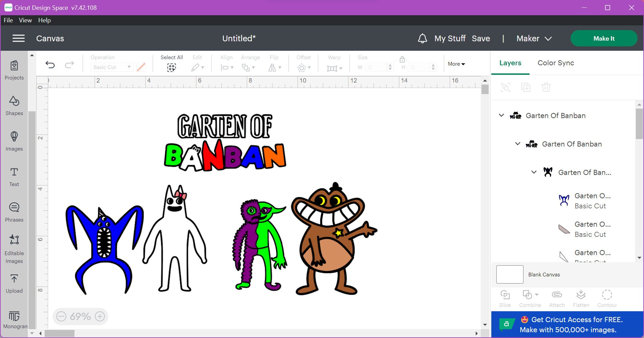Image resolution: width=644 pixels, height=338 pixels.
Task: Open the File menu
Action: coord(8,20)
